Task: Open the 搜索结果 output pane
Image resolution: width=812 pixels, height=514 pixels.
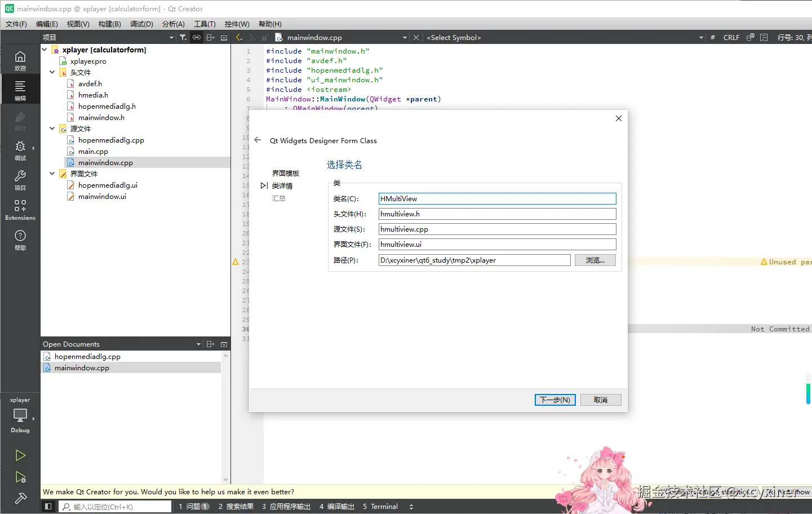Action: point(236,507)
